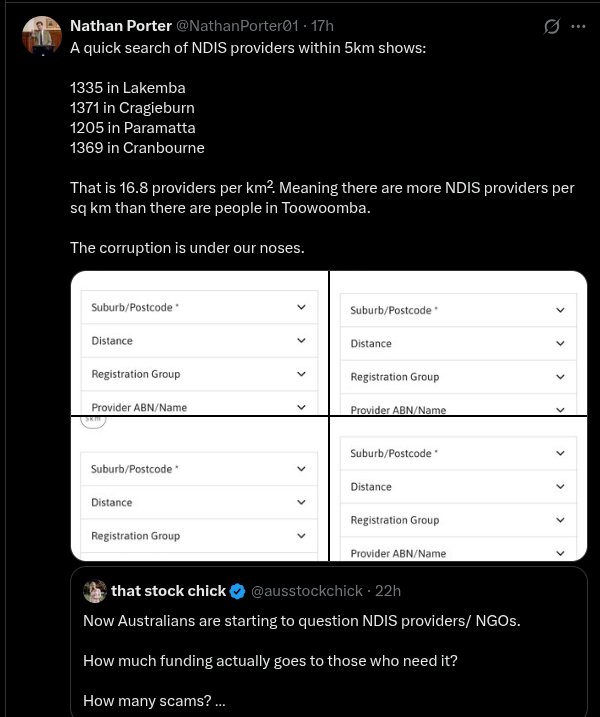Expand Provider ABN/Name chevron in bottom-right image
Screen dimensions: 600x717
click(x=560, y=553)
